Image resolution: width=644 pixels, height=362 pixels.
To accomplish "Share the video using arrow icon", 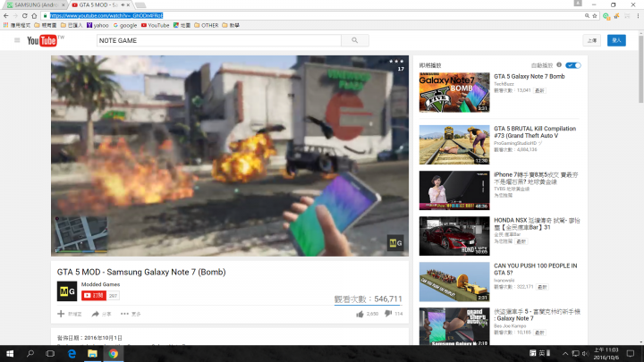I will [96, 314].
